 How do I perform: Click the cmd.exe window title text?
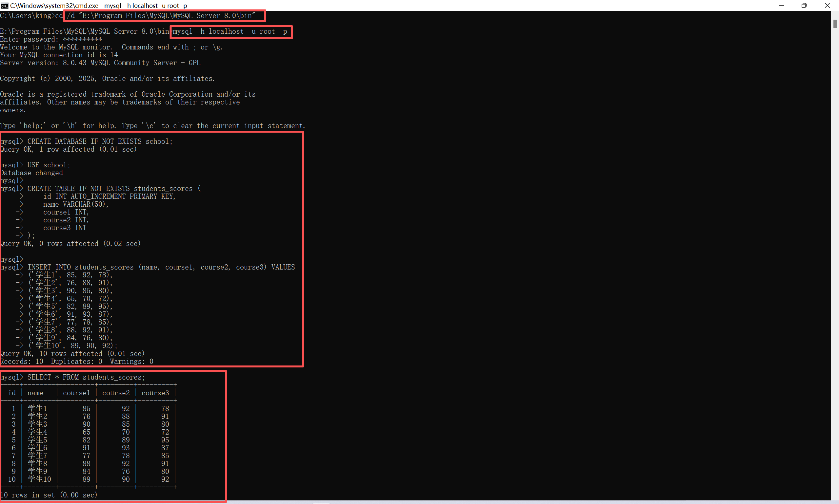(x=99, y=6)
